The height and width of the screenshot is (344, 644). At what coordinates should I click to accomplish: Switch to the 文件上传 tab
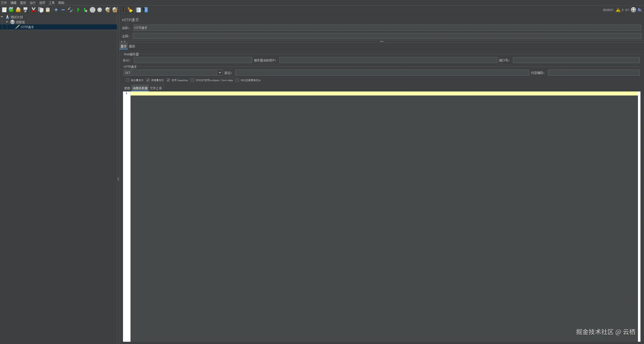[x=156, y=88]
